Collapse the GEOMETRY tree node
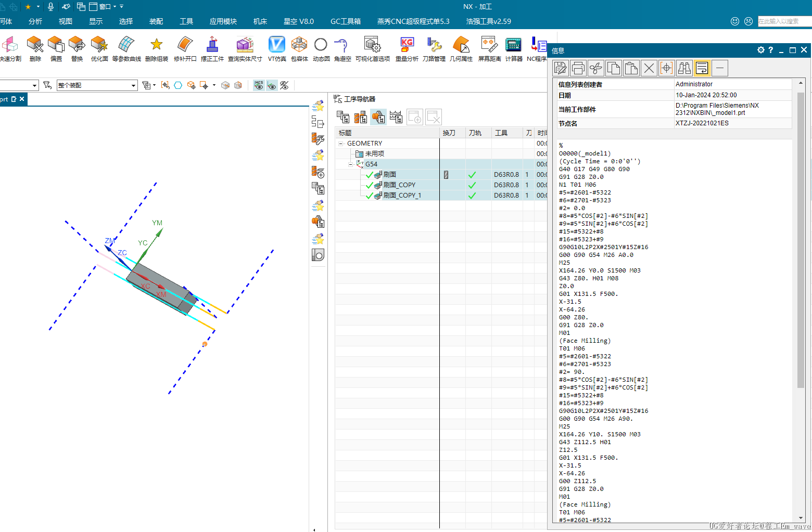The height and width of the screenshot is (532, 812). tap(341, 144)
